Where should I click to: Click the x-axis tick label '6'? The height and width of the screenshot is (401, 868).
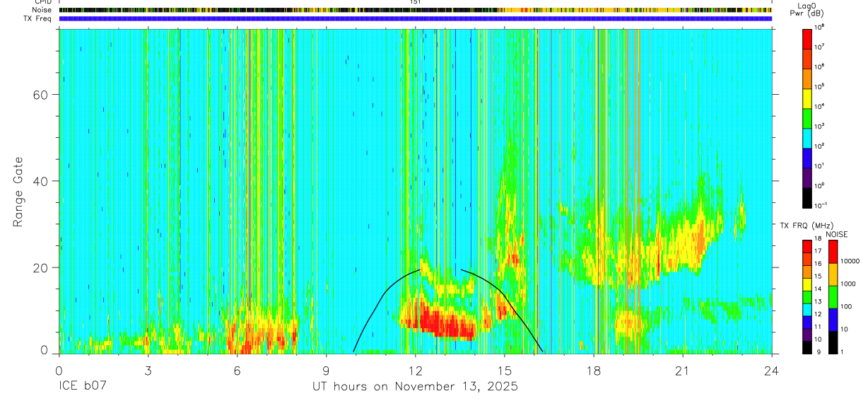(x=237, y=371)
